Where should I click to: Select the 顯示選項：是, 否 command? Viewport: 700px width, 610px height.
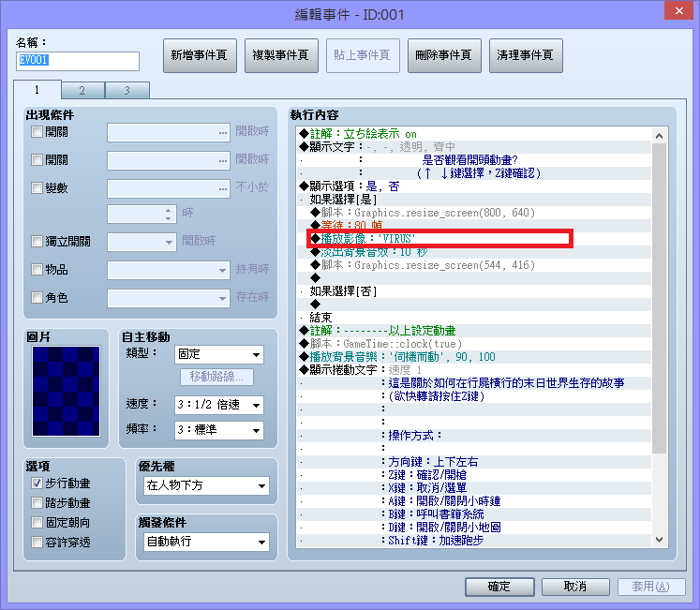pyautogui.click(x=473, y=186)
